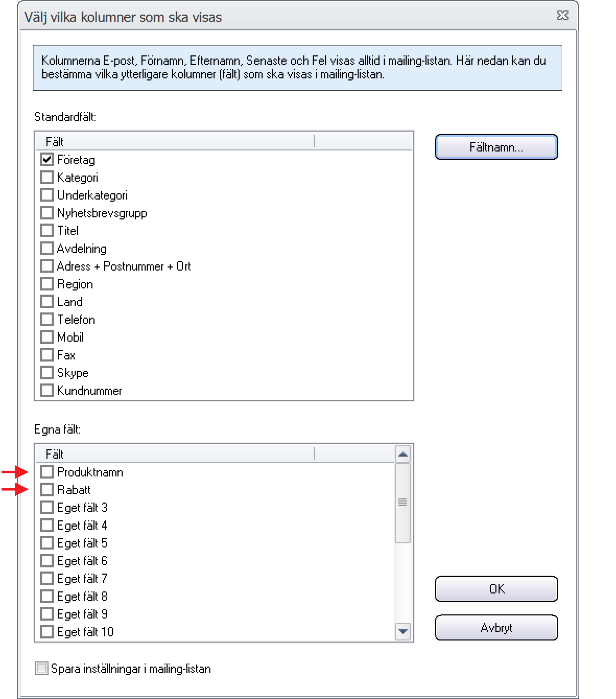
Task: Tick the Nyhetsbrevsgrupp checkbox
Action: [x=47, y=213]
